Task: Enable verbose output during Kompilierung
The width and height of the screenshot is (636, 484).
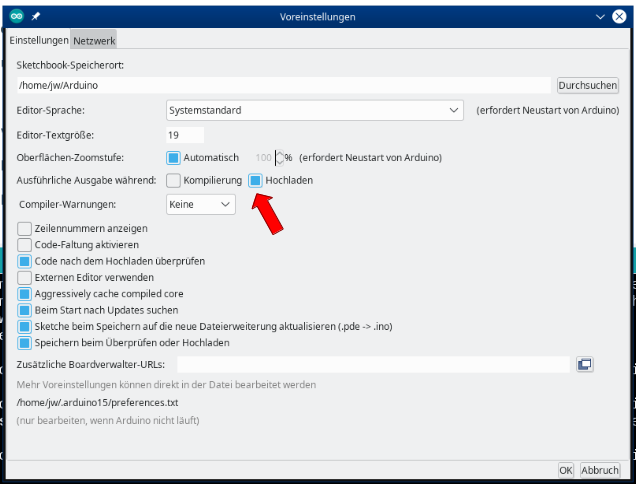Action: (174, 181)
